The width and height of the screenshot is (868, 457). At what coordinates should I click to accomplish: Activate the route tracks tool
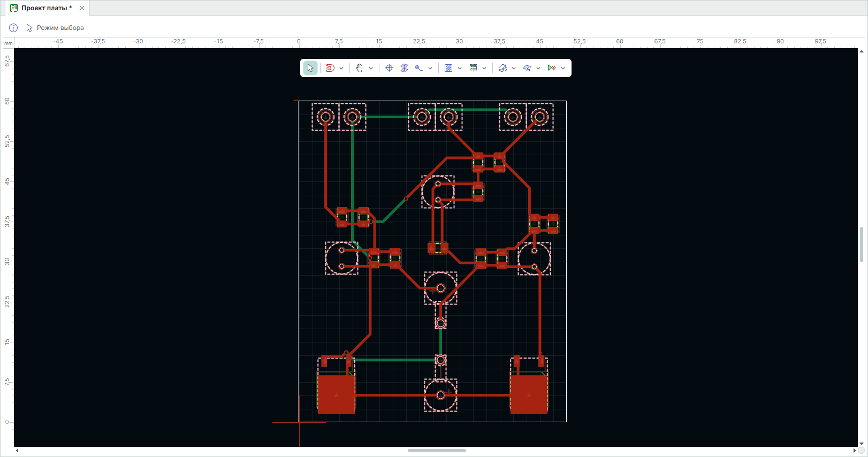click(330, 68)
